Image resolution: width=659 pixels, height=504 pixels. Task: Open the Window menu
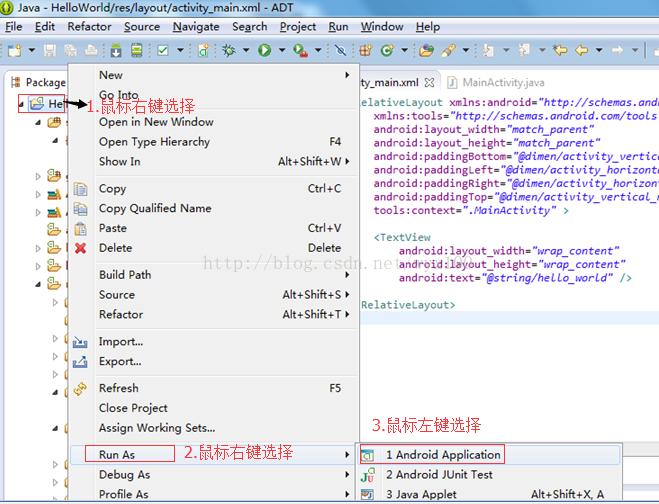382,27
